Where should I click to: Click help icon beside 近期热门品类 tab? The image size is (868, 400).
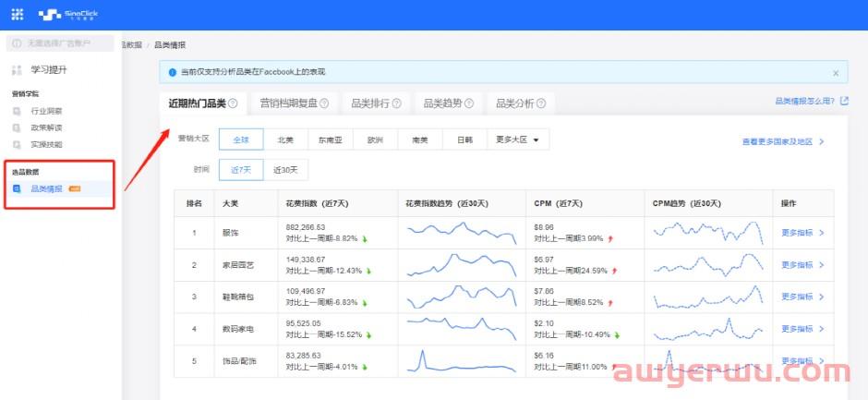pos(233,104)
